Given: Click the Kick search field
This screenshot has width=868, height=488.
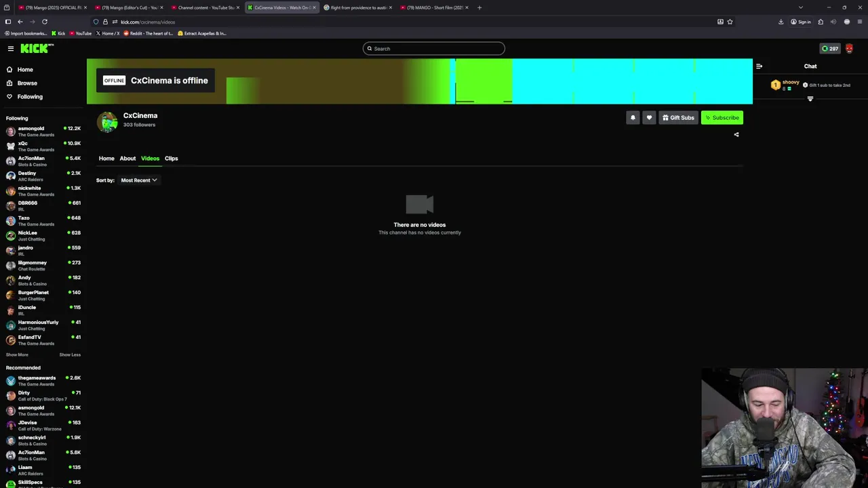Looking at the screenshot, I should (x=434, y=49).
